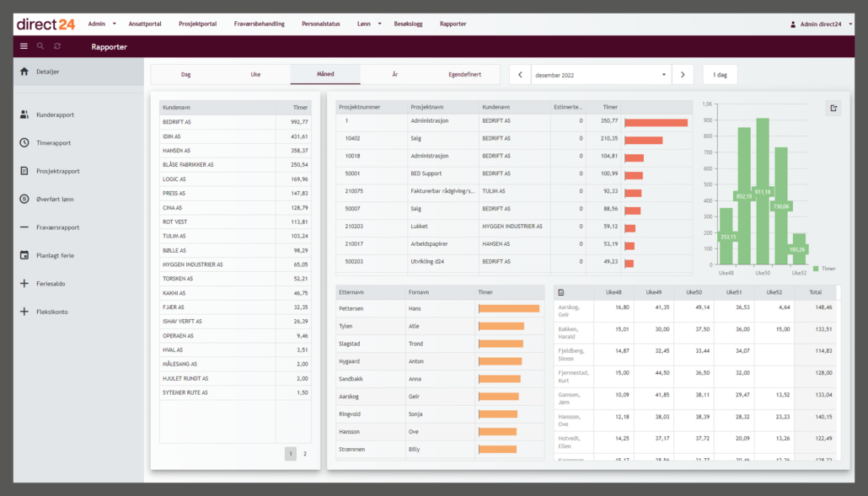This screenshot has height=496, width=868.
Task: Switch to the Dag tab
Action: (x=186, y=74)
